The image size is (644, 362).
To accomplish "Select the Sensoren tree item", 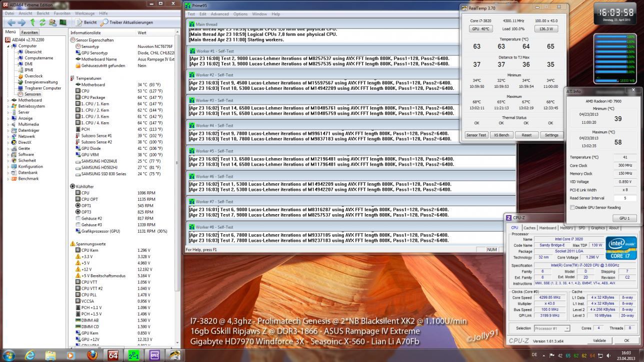I will pos(32,94).
